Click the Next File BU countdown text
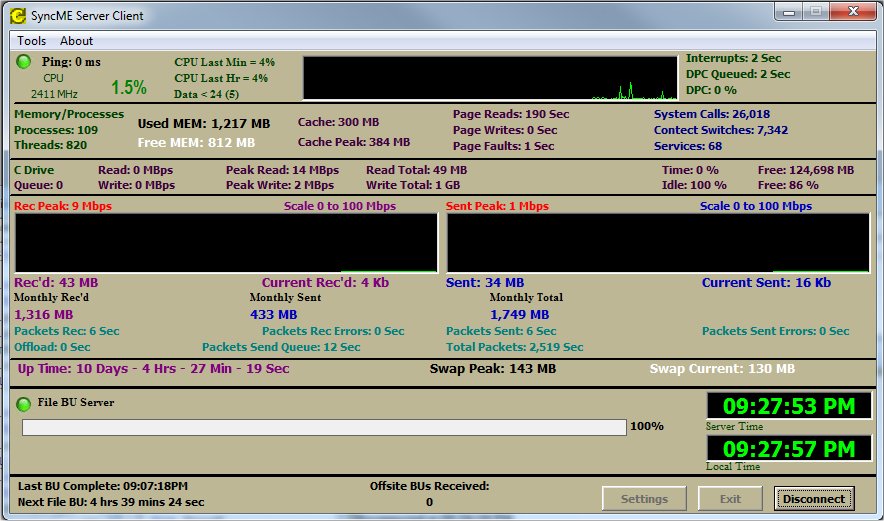This screenshot has width=884, height=521. (111, 502)
